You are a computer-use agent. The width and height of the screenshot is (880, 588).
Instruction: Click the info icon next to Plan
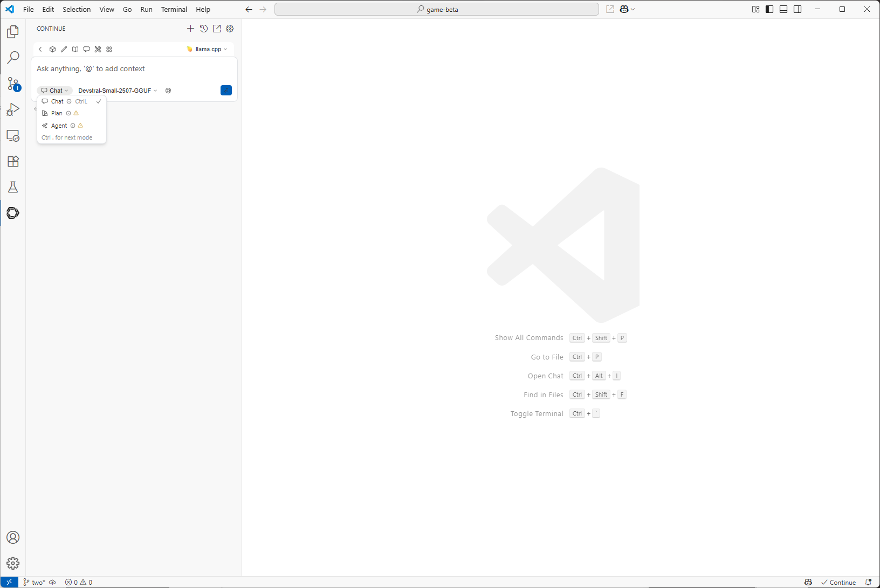pyautogui.click(x=68, y=113)
